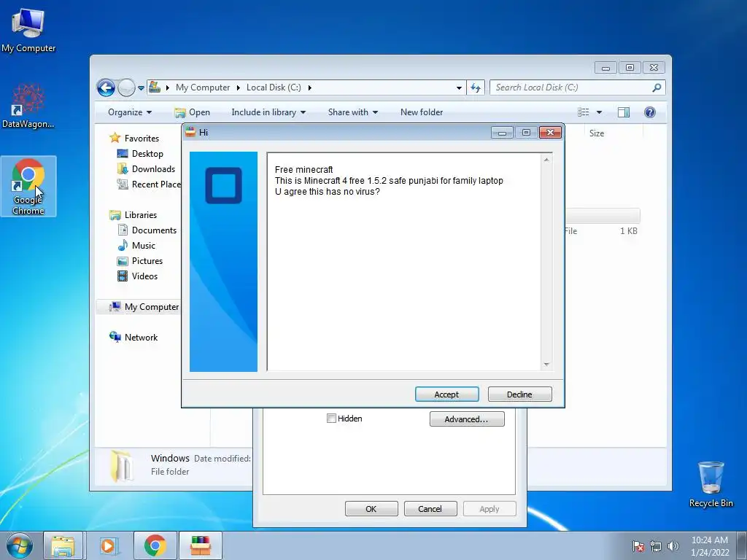Go back in Explorer window

point(106,87)
